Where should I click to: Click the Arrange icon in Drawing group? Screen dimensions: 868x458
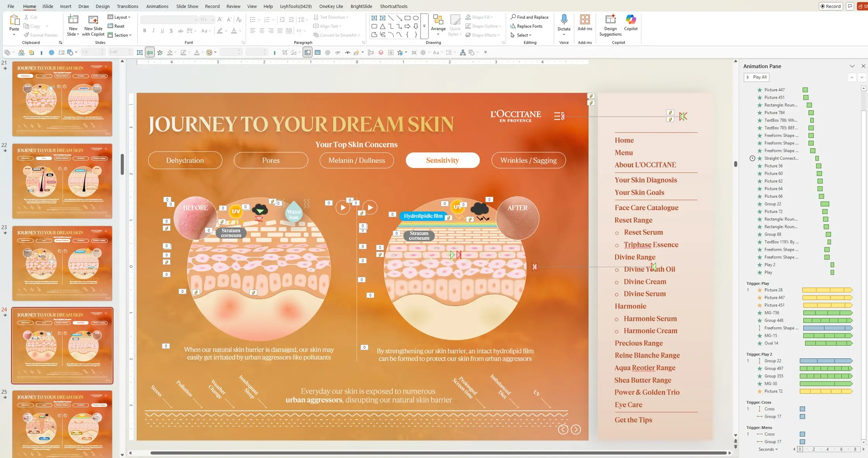pyautogui.click(x=438, y=20)
